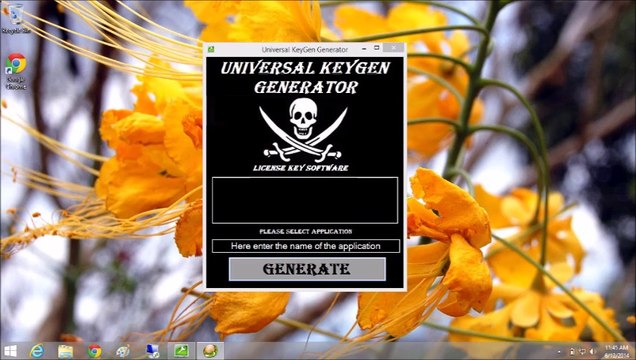Viewport: 636px width, 360px height.
Task: Minimize the Universal KeyGen Generator window
Action: coord(364,49)
